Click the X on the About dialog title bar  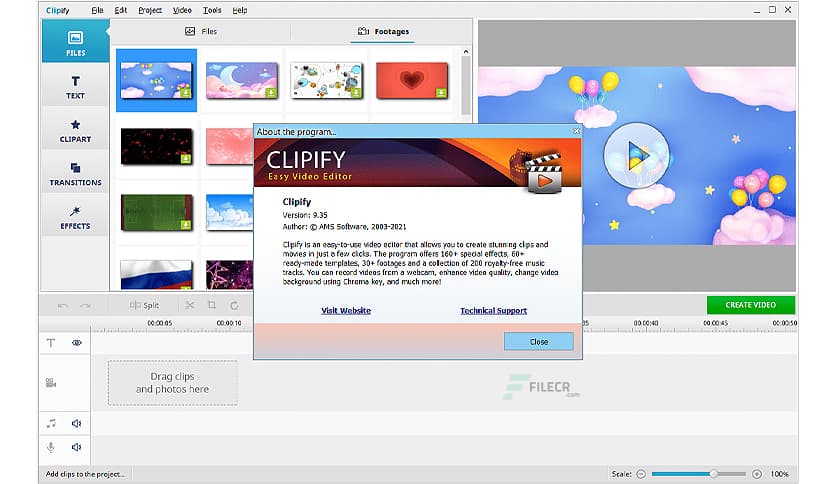[x=576, y=131]
